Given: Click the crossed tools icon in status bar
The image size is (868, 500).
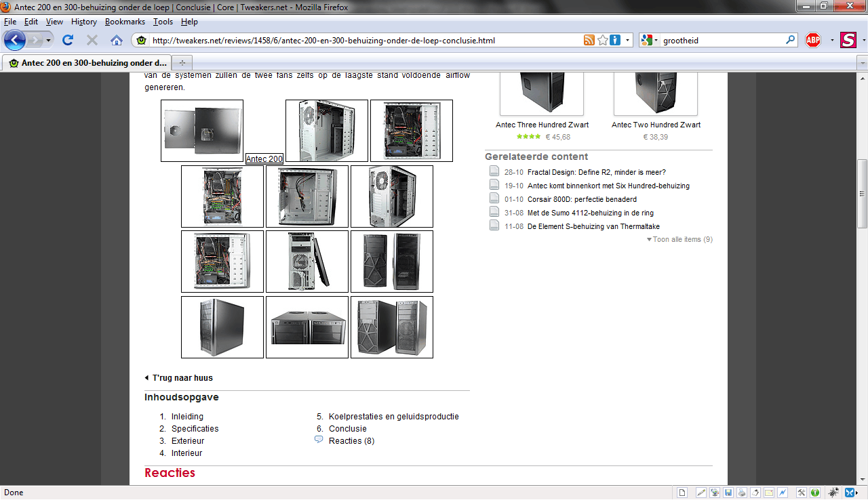Looking at the screenshot, I should (802, 493).
